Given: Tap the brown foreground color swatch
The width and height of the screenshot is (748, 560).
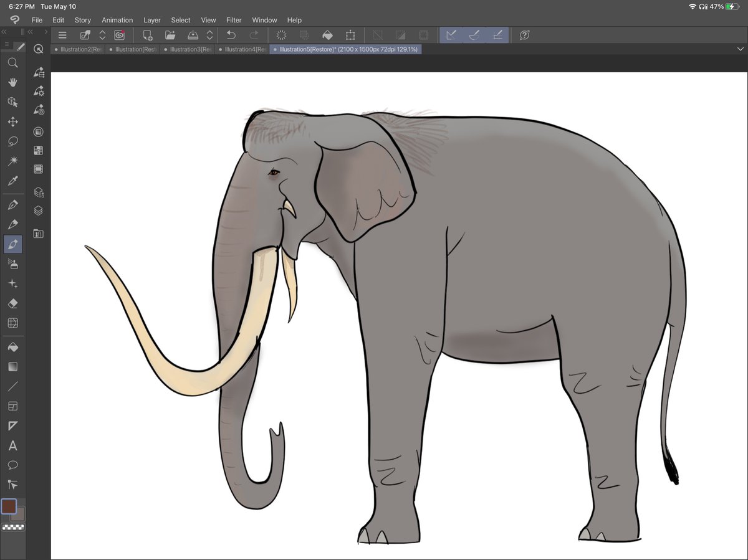Looking at the screenshot, I should [9, 508].
